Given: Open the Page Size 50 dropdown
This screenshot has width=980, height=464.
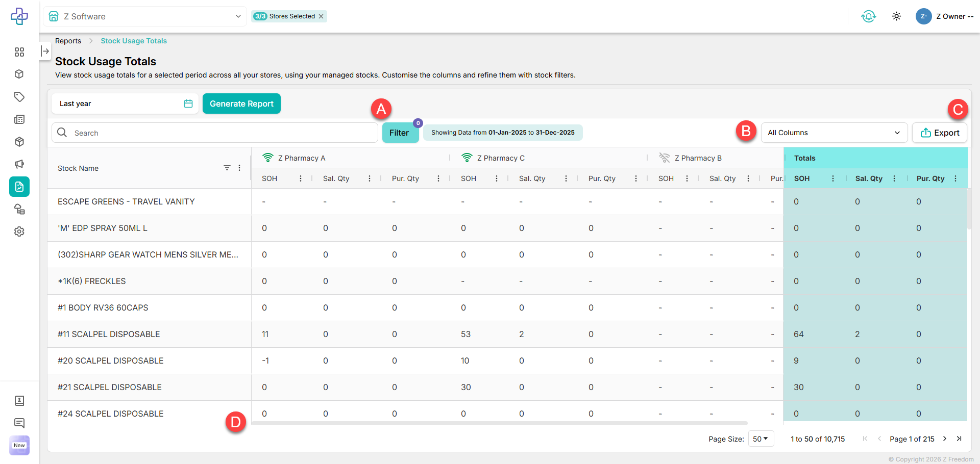Looking at the screenshot, I should click(x=761, y=439).
